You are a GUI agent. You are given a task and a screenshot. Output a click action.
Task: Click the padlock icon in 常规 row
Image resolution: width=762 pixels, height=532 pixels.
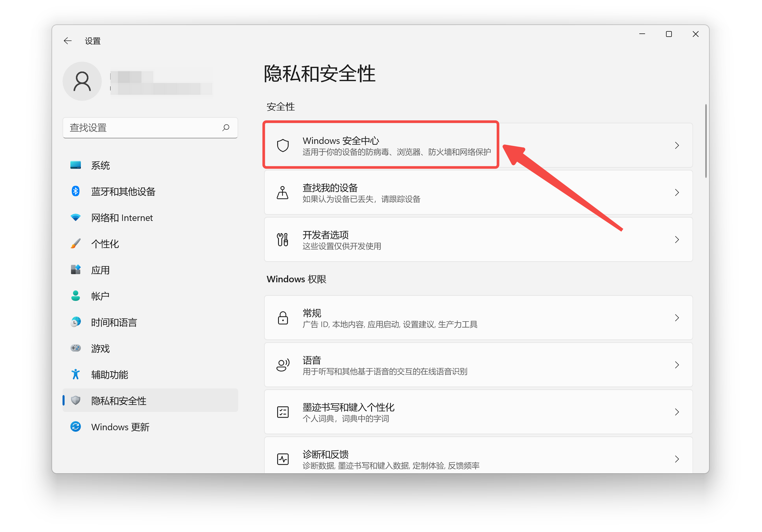click(x=283, y=318)
